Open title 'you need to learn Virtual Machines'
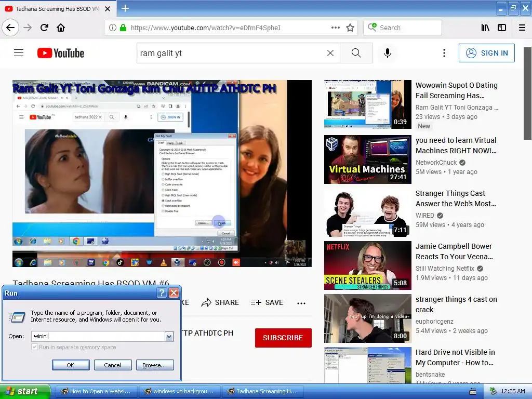This screenshot has width=532, height=399. [x=456, y=145]
